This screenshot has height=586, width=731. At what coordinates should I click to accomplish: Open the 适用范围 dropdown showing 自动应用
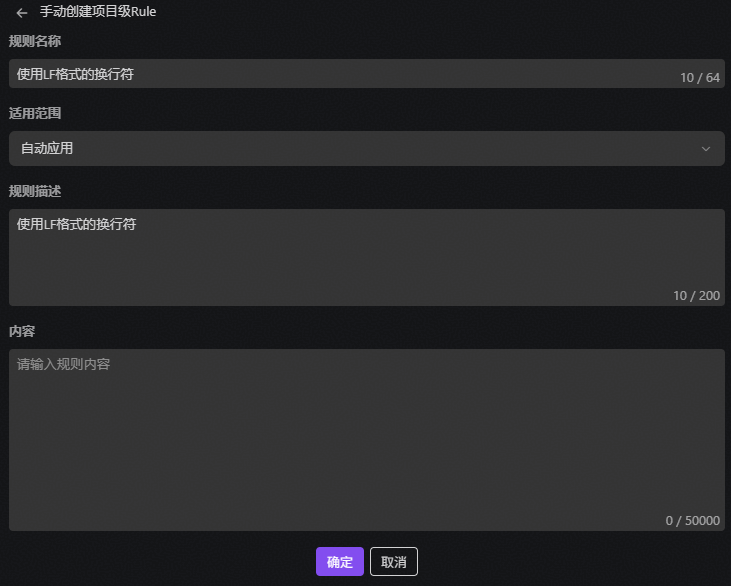coord(366,148)
